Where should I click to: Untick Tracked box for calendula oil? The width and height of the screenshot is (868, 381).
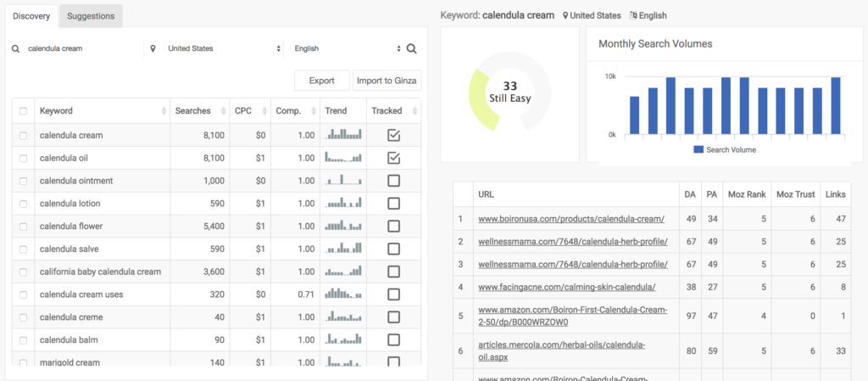pyautogui.click(x=393, y=159)
